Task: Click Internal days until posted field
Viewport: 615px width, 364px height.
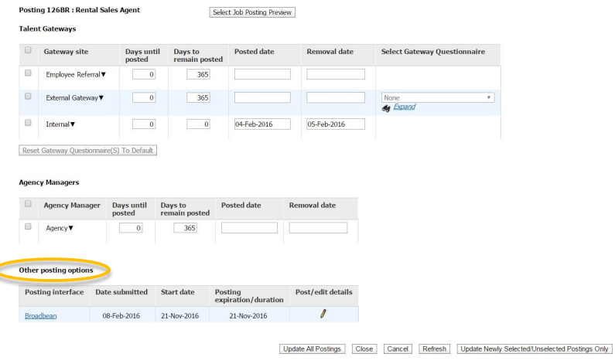Action: 144,124
